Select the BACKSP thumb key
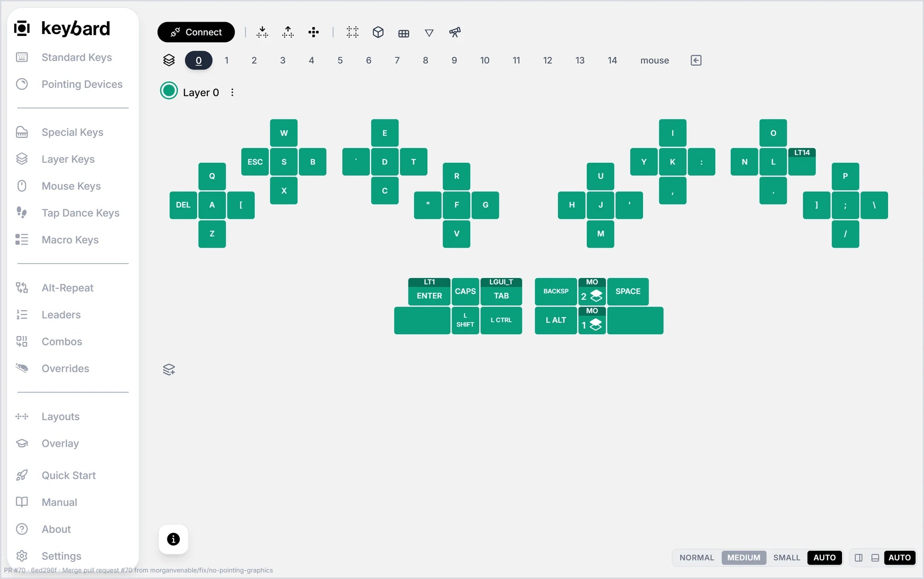 coord(556,291)
